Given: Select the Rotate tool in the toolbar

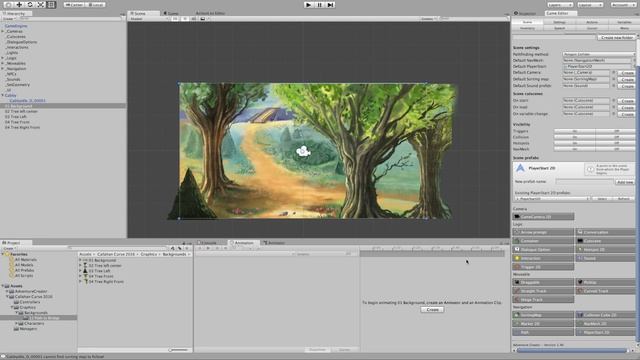Looking at the screenshot, I should 30,4.
